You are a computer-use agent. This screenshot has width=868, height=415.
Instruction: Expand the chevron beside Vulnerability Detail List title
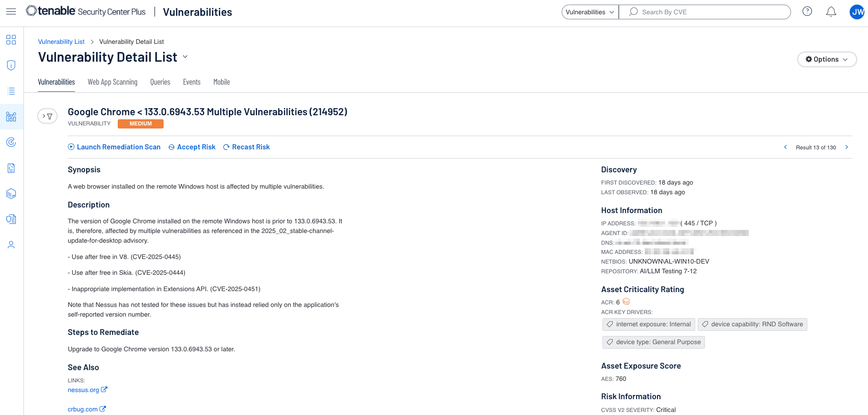pos(185,57)
